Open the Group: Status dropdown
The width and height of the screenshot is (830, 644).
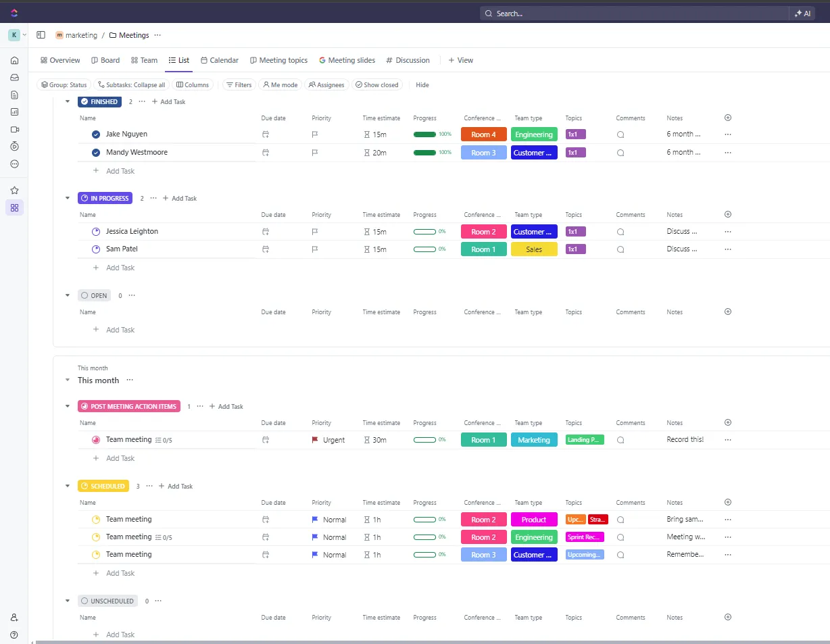[x=64, y=85]
